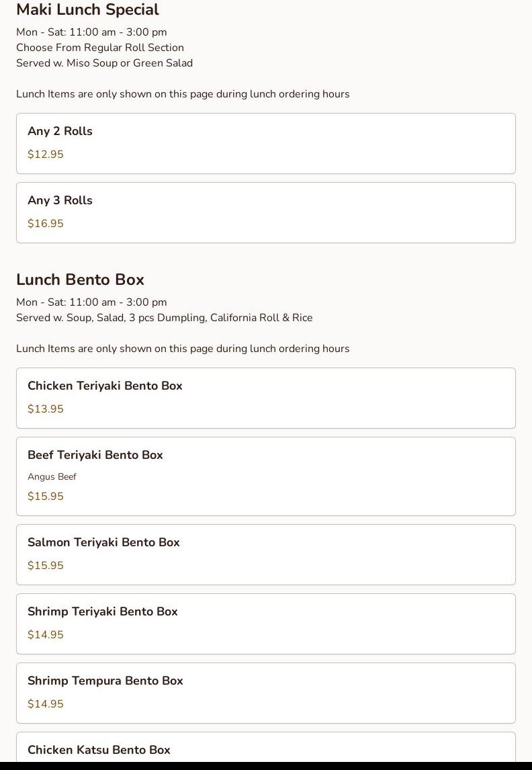Click 'Choose From Regular Roll Section' text
This screenshot has height=770, width=532.
(x=100, y=48)
